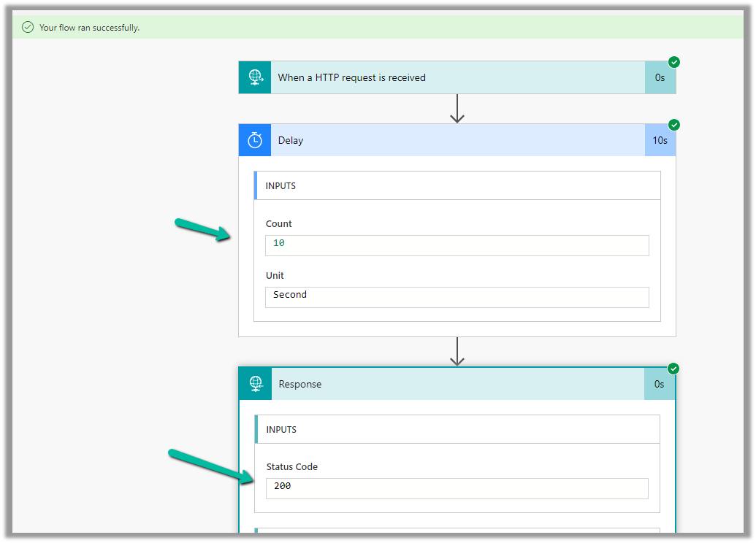Click the Status Code field showing 200
The width and height of the screenshot is (756, 543).
[457, 488]
